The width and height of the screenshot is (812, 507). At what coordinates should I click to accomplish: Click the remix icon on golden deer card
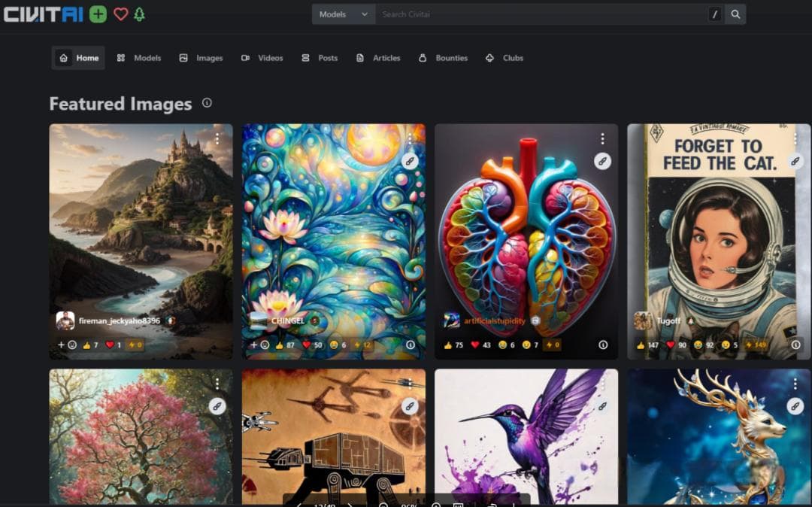point(795,406)
